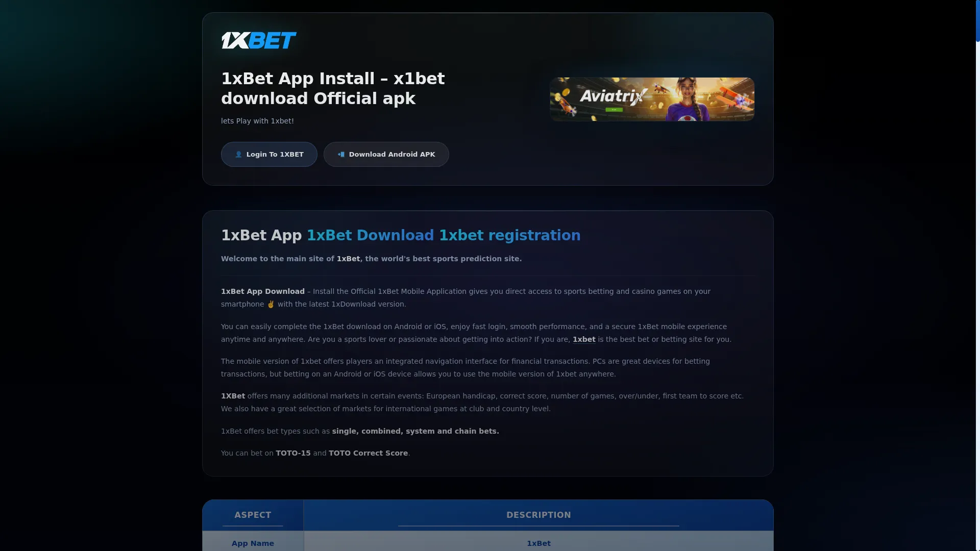Click 'single, combined, system and chain bets.' text

(x=415, y=431)
